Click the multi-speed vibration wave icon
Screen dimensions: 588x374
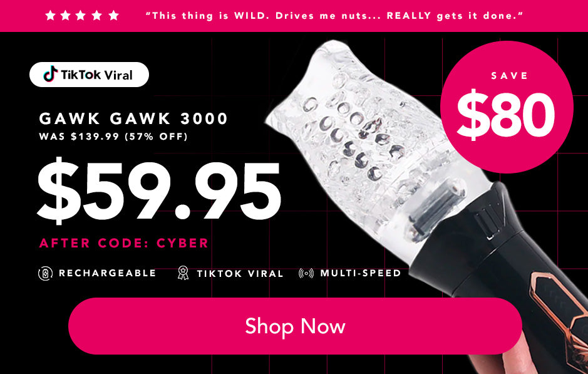(x=306, y=273)
